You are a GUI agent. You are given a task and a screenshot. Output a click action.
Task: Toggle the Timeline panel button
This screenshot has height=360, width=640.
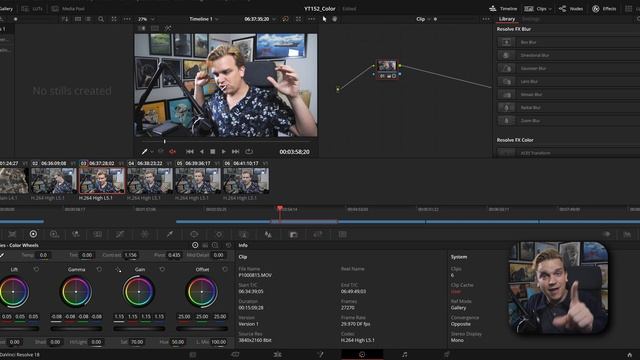(x=503, y=9)
